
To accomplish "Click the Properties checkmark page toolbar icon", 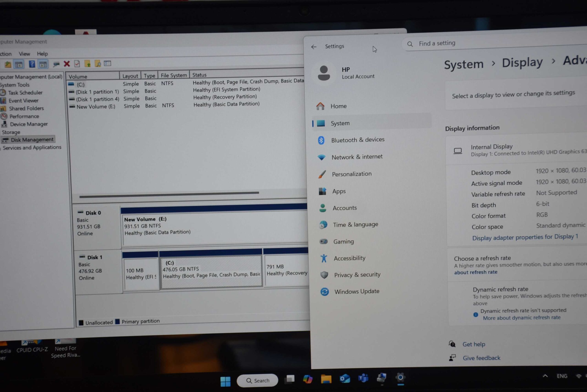I will pyautogui.click(x=77, y=64).
